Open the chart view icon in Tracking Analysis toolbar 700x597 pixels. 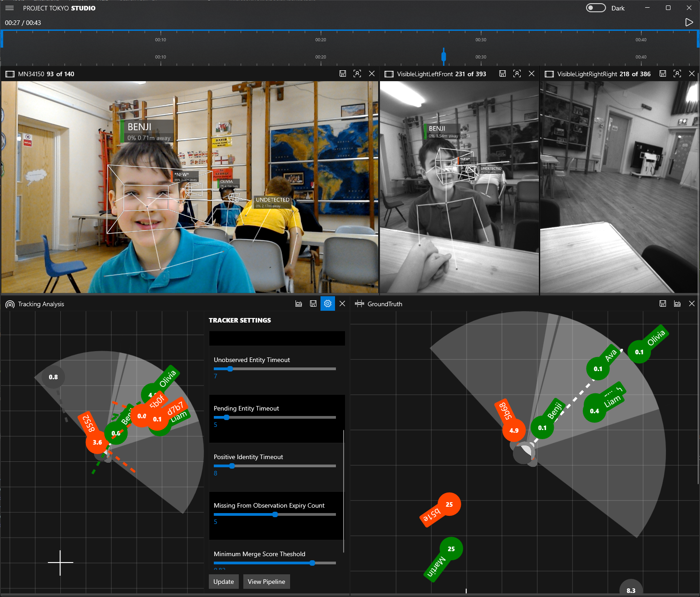pyautogui.click(x=299, y=303)
